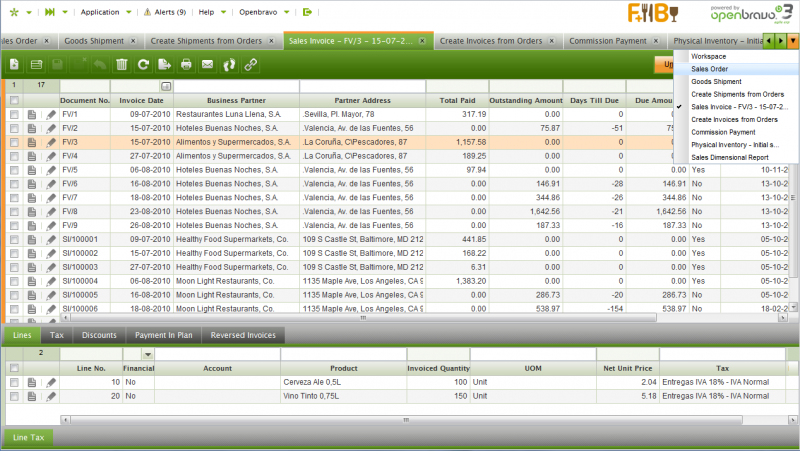Image resolution: width=800 pixels, height=451 pixels.
Task: Click the export to spreadsheet icon
Action: click(164, 64)
